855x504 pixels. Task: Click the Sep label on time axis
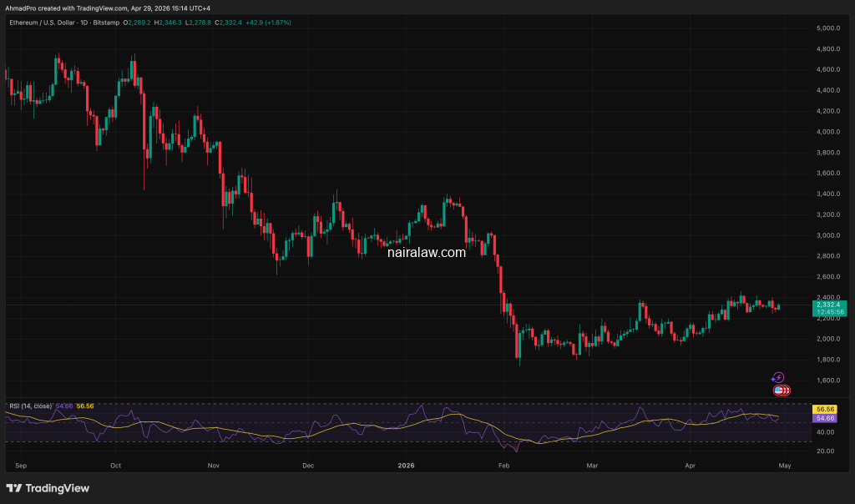(x=21, y=464)
